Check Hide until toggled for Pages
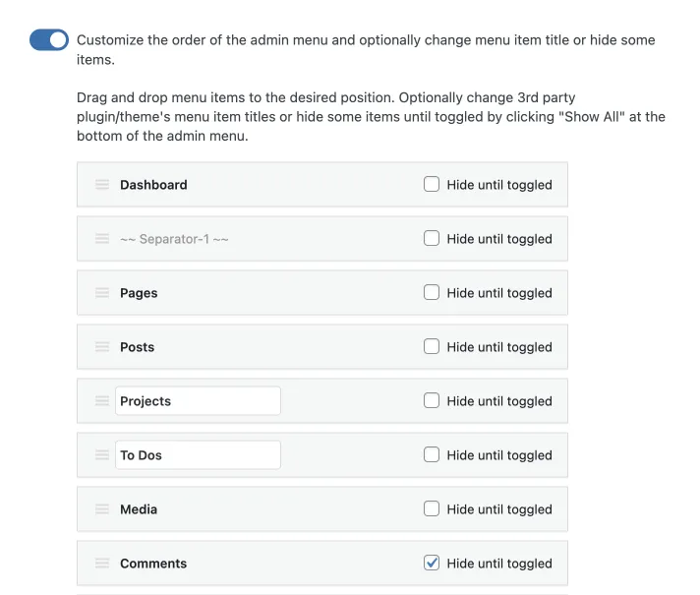 [x=432, y=292]
